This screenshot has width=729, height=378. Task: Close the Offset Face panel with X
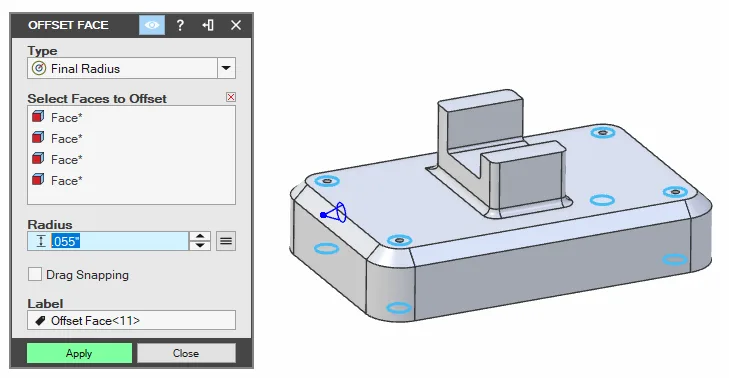(x=236, y=25)
